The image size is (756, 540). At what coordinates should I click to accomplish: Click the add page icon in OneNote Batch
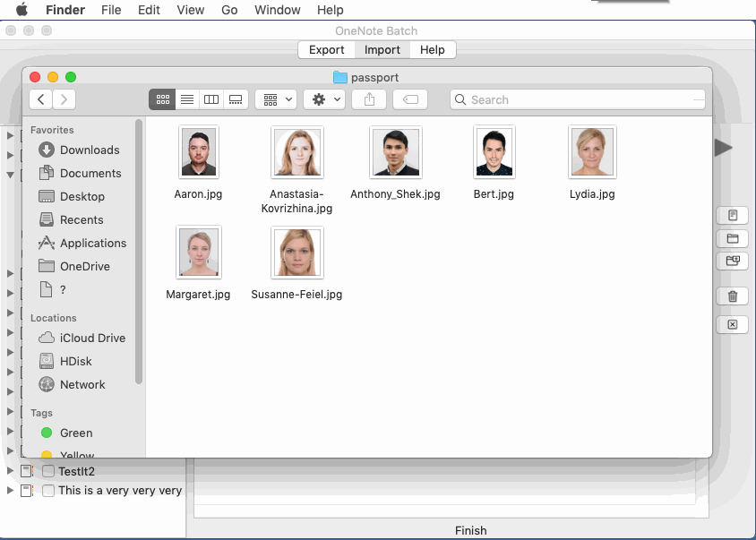pos(733,215)
